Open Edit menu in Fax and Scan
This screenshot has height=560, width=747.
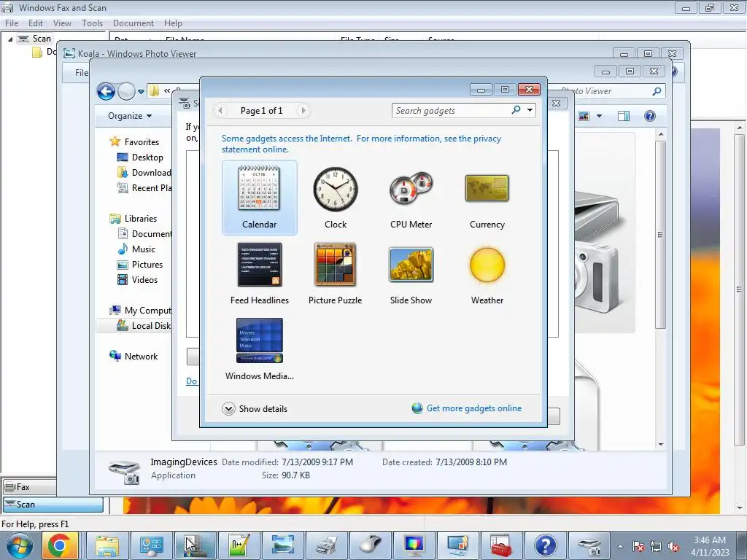pyautogui.click(x=35, y=23)
